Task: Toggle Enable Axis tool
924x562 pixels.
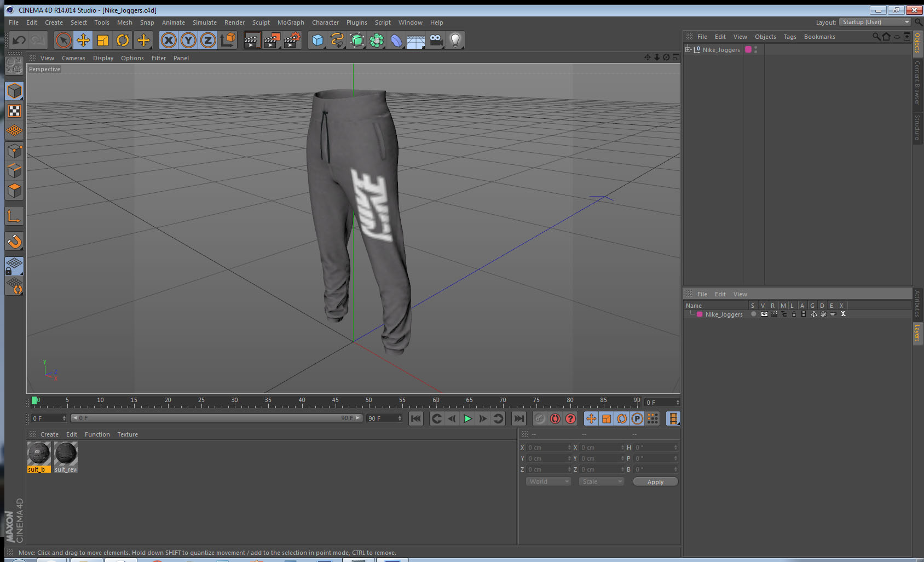Action: [14, 216]
